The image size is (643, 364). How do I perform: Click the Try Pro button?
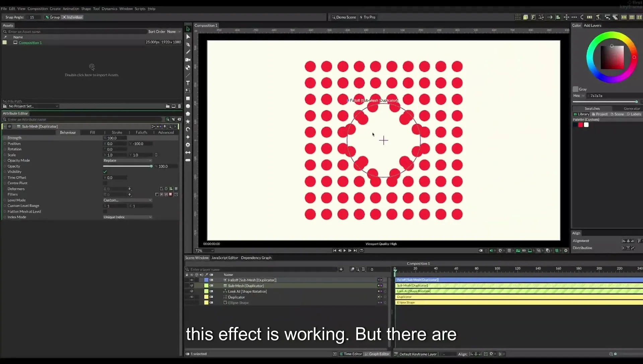[367, 17]
